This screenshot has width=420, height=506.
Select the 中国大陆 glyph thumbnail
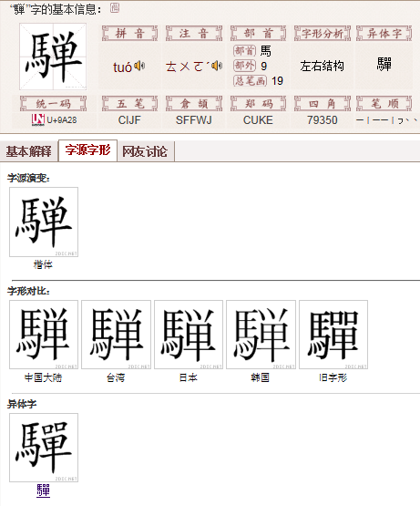[44, 335]
